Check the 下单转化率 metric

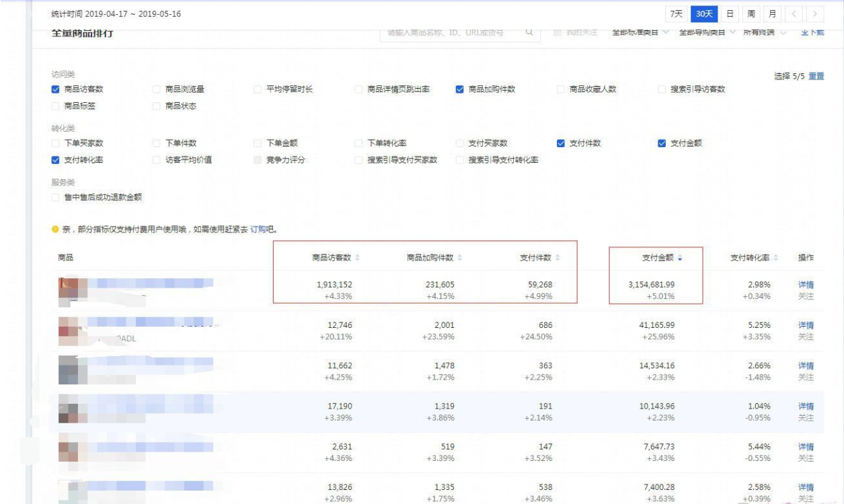pyautogui.click(x=359, y=143)
